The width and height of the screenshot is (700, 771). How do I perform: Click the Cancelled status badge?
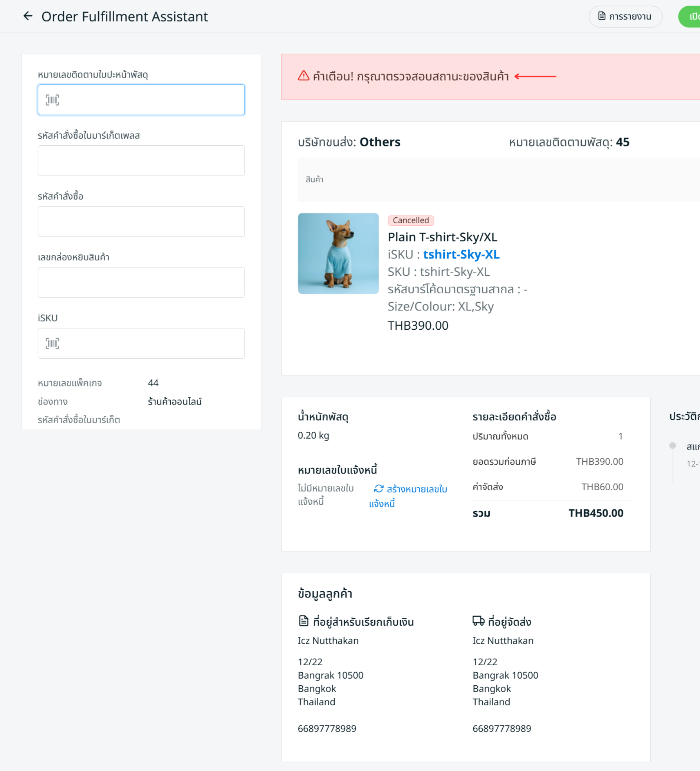[410, 220]
